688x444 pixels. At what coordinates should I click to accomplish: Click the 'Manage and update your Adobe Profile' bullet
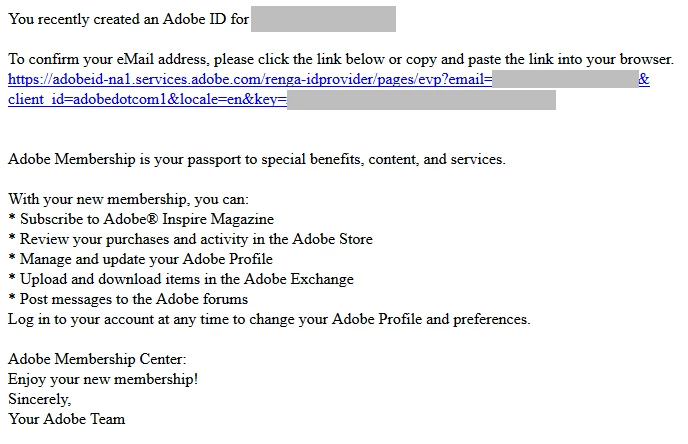point(140,259)
